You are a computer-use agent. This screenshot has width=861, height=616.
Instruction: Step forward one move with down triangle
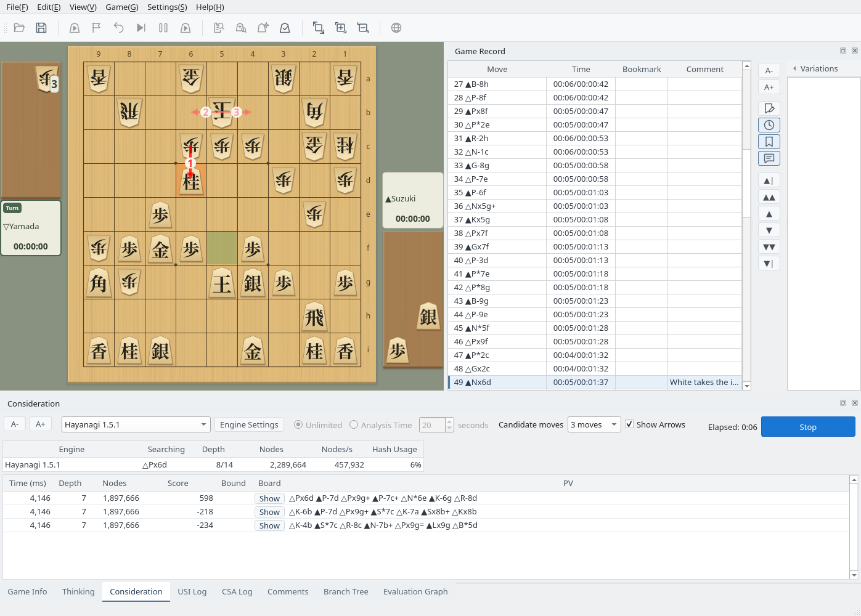click(x=769, y=230)
